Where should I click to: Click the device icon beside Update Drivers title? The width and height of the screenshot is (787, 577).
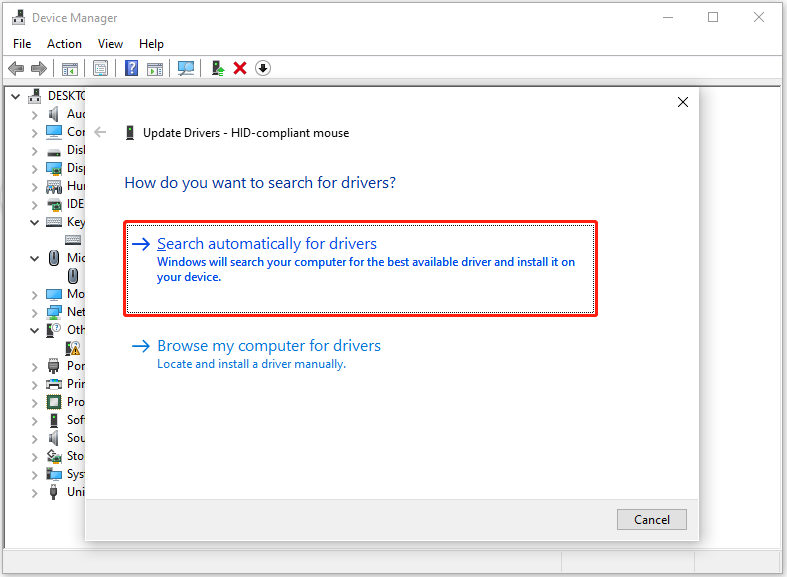point(130,133)
